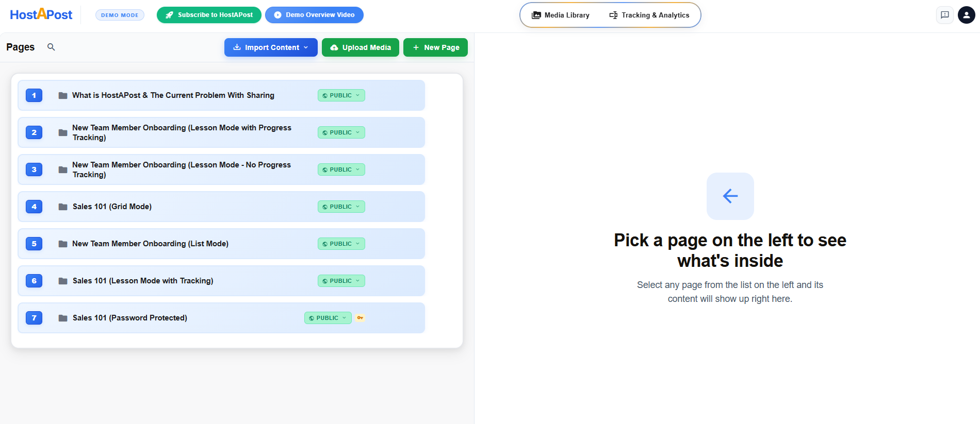Select page New Team Member Onboarding (List Mode)
The height and width of the screenshot is (424, 980).
point(221,244)
